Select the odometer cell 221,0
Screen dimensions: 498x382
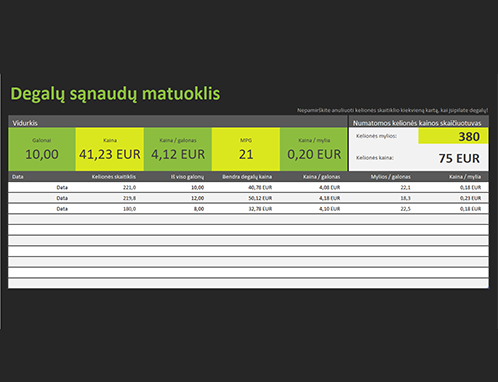coord(129,187)
